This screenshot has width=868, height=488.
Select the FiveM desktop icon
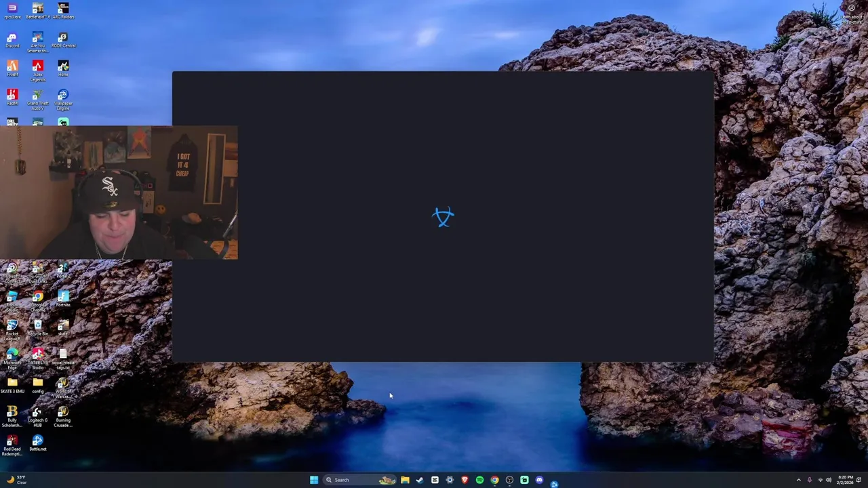(x=12, y=68)
